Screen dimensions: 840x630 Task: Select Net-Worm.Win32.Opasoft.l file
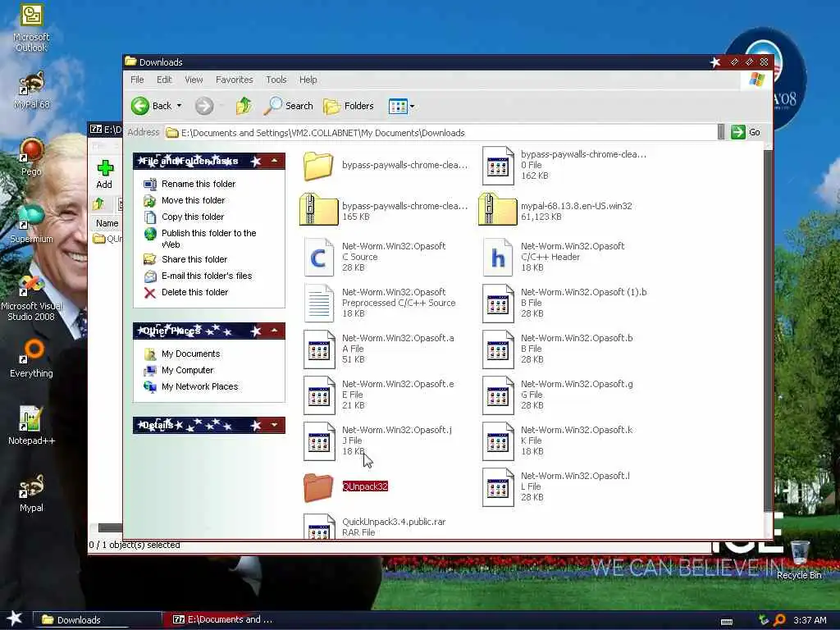click(498, 487)
